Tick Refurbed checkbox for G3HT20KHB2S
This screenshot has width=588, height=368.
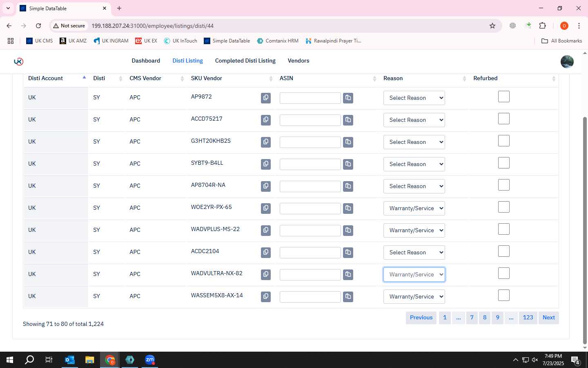pos(504,141)
